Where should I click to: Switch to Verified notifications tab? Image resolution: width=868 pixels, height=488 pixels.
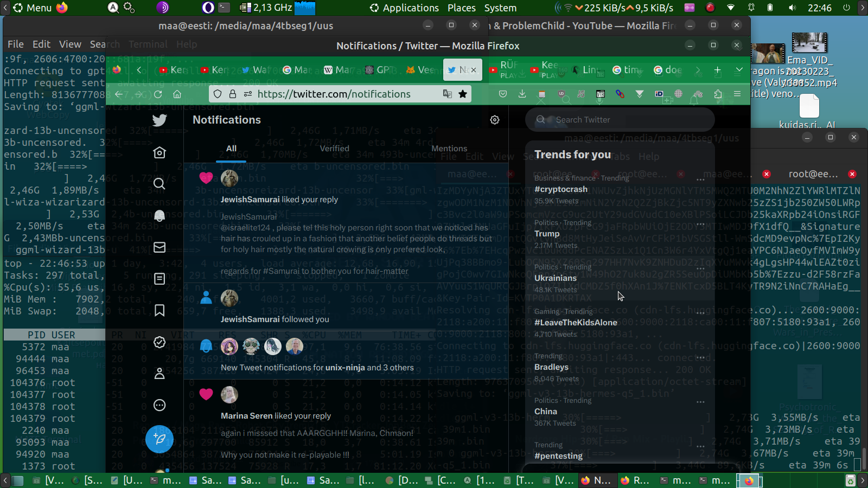[x=335, y=149]
